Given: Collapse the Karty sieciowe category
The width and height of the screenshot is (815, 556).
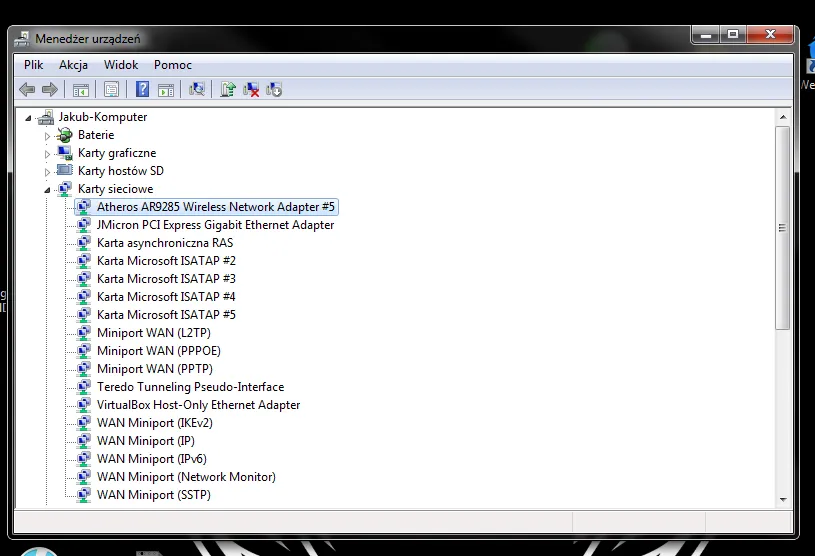Looking at the screenshot, I should click(47, 189).
